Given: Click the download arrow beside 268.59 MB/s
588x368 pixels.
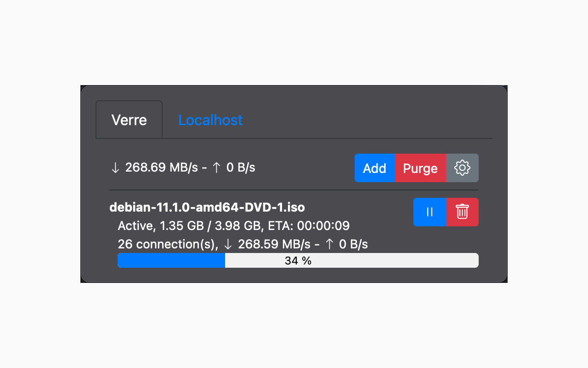Looking at the screenshot, I should 228,244.
